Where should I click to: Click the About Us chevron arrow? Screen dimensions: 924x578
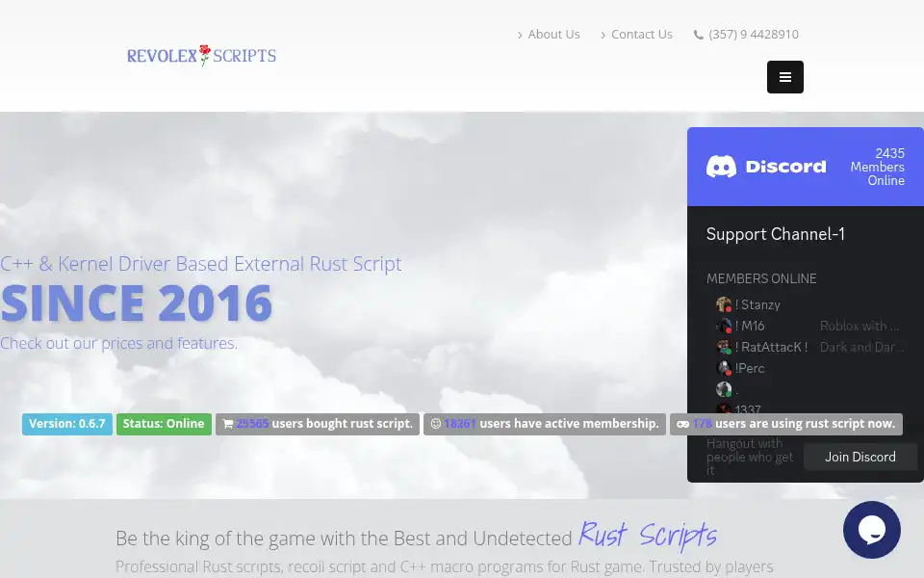[x=520, y=36]
